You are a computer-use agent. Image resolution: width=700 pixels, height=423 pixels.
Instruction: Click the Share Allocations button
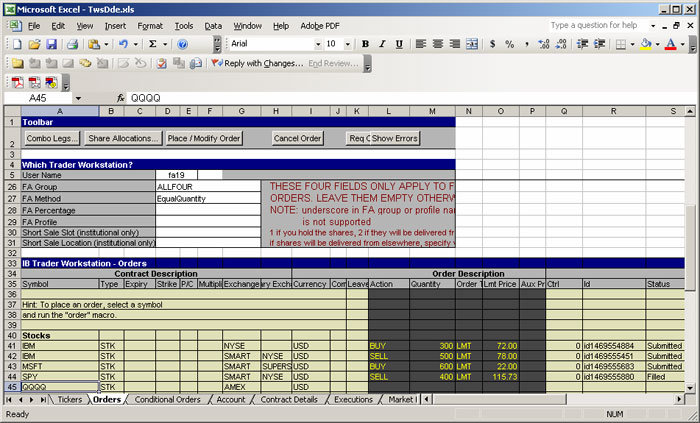(123, 138)
